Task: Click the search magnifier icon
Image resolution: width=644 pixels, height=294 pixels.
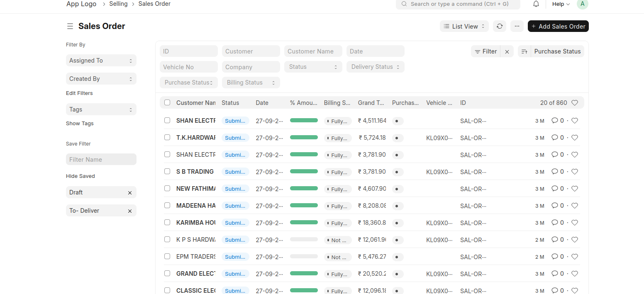Action: 404,4
